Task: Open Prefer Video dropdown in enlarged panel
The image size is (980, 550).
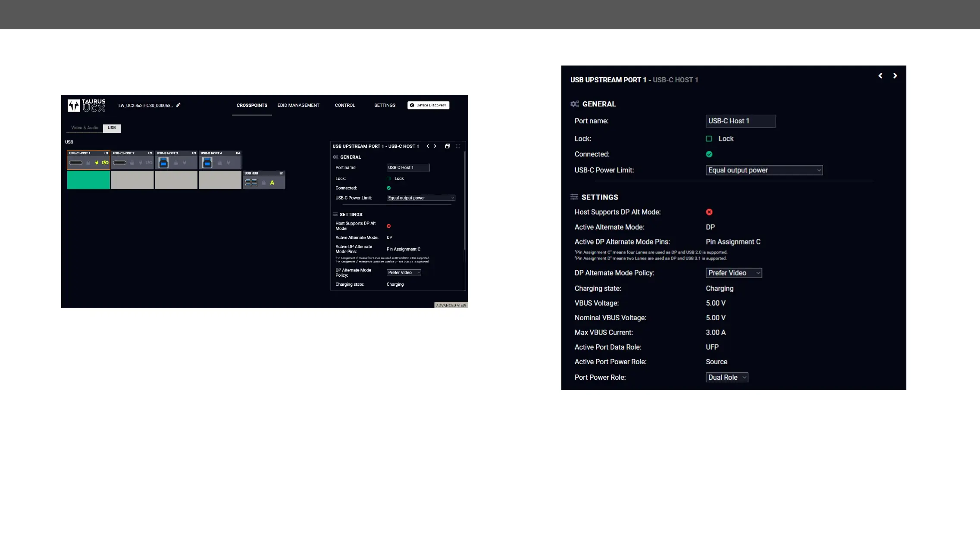Action: 734,273
